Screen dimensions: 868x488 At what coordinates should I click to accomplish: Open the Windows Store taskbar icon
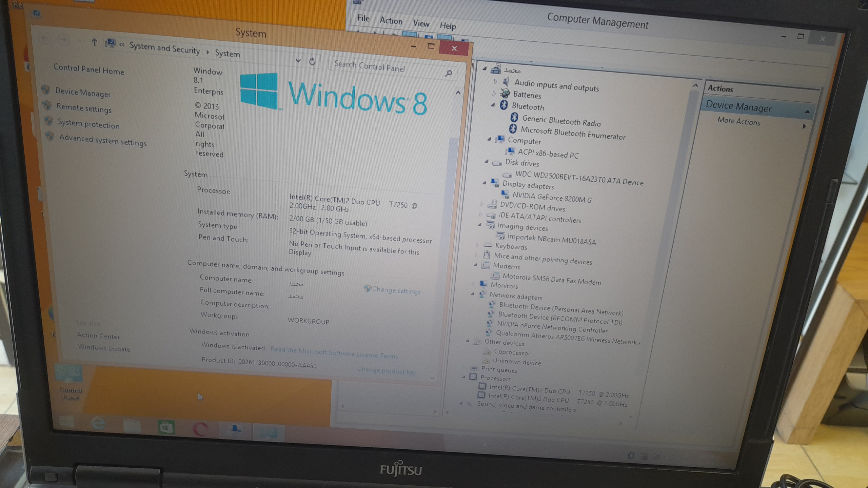[x=166, y=427]
